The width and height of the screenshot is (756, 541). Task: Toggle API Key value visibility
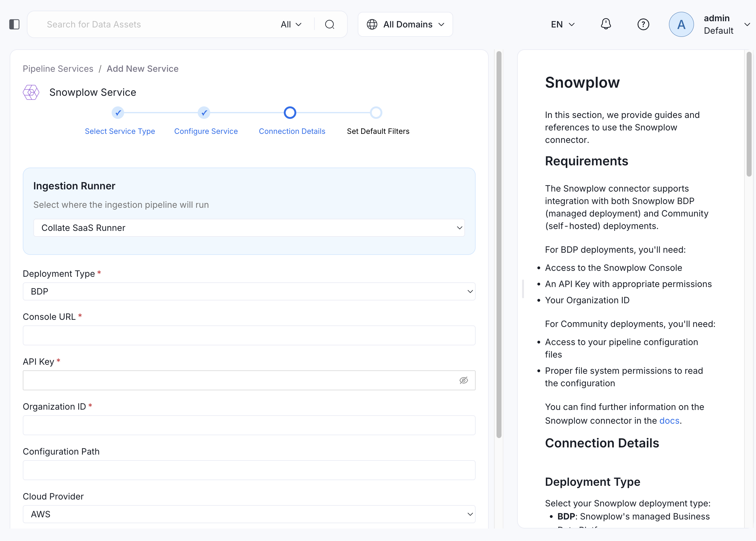(463, 380)
